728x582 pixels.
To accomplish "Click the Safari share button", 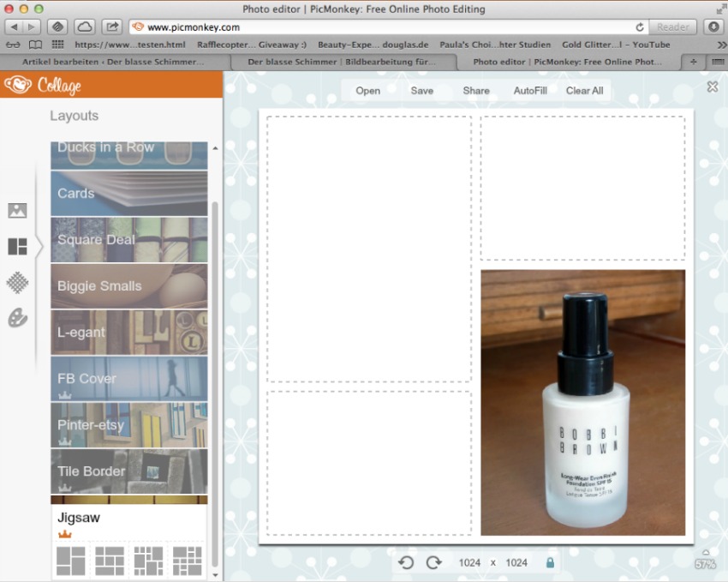I will (x=112, y=27).
